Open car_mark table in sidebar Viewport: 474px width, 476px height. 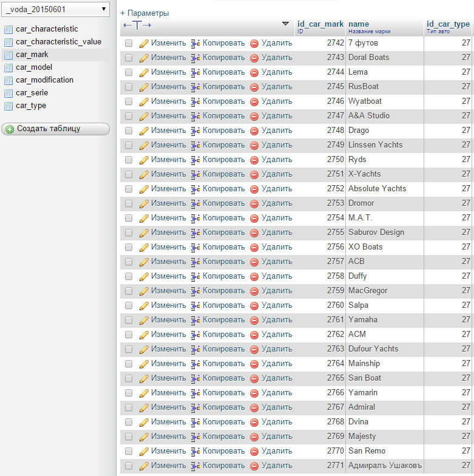pyautogui.click(x=32, y=55)
